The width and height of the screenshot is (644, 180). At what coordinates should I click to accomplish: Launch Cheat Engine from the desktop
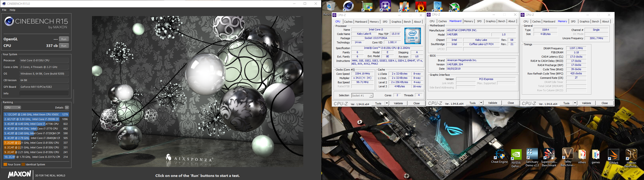pyautogui.click(x=499, y=156)
